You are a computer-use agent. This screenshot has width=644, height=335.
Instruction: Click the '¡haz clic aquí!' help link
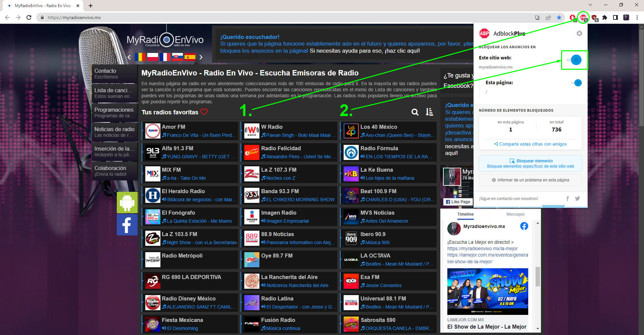tap(402, 51)
